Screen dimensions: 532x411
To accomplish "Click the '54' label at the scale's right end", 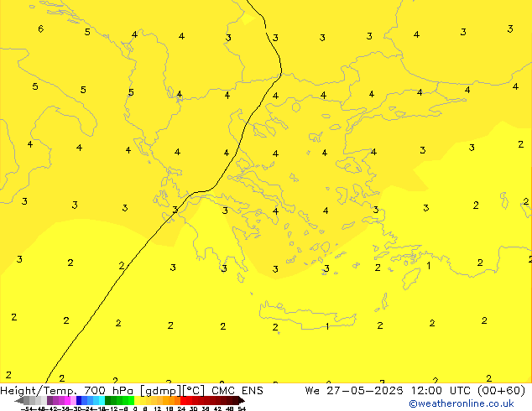I will (242, 409).
